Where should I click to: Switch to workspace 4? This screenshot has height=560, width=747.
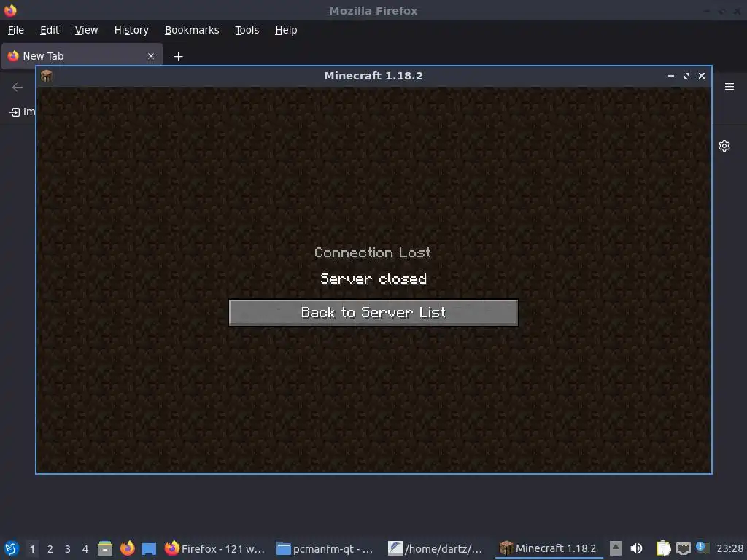click(x=85, y=549)
